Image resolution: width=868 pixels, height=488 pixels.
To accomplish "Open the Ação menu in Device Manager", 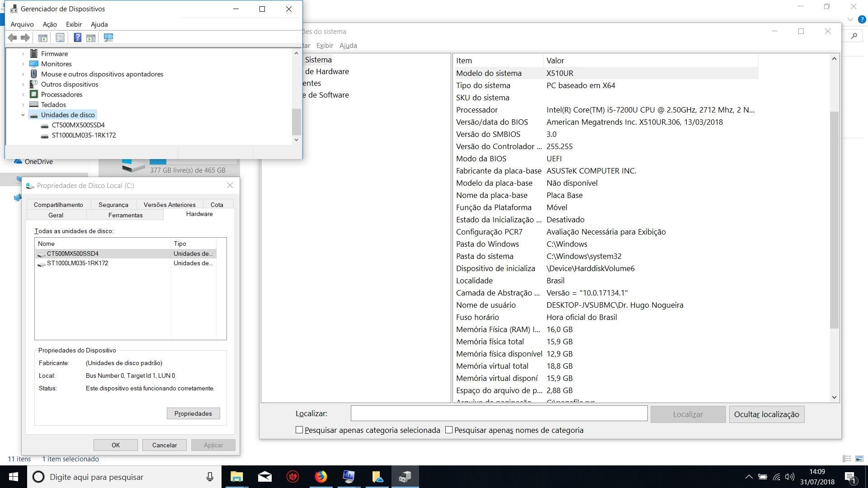I will [50, 24].
